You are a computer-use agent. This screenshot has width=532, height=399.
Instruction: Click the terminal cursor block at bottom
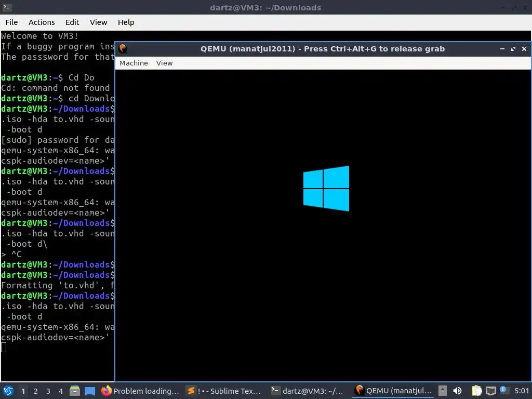click(x=4, y=348)
